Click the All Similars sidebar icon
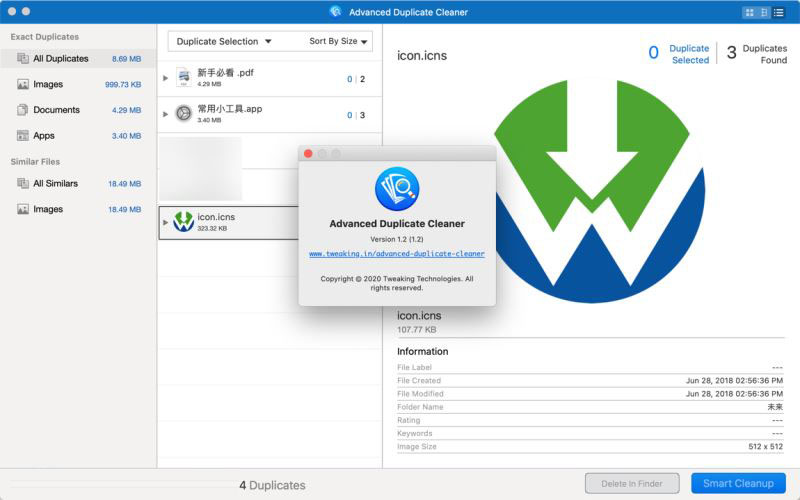Viewport: 800px width, 500px height. [x=22, y=183]
